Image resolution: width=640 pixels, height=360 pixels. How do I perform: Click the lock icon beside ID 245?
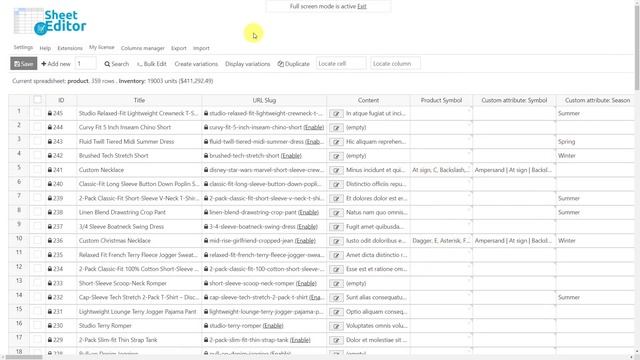point(50,113)
